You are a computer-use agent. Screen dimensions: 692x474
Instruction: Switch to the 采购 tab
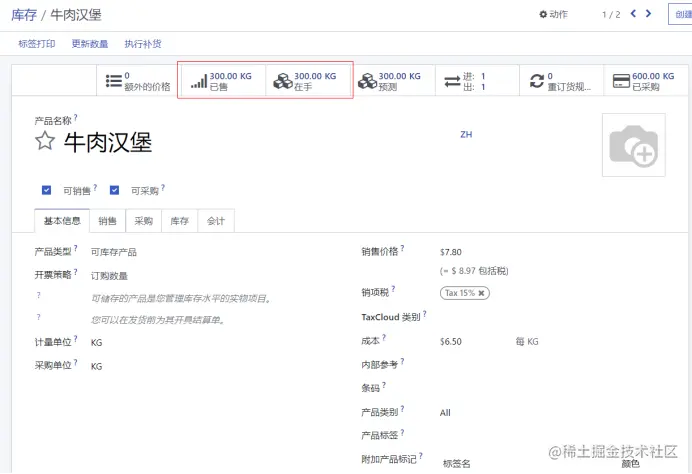(x=144, y=221)
